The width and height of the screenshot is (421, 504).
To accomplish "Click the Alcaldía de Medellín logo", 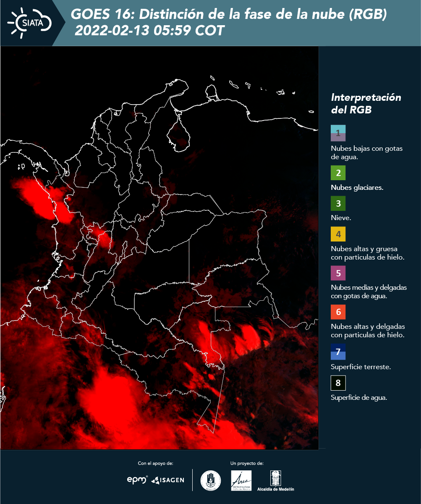I will click(x=276, y=480).
